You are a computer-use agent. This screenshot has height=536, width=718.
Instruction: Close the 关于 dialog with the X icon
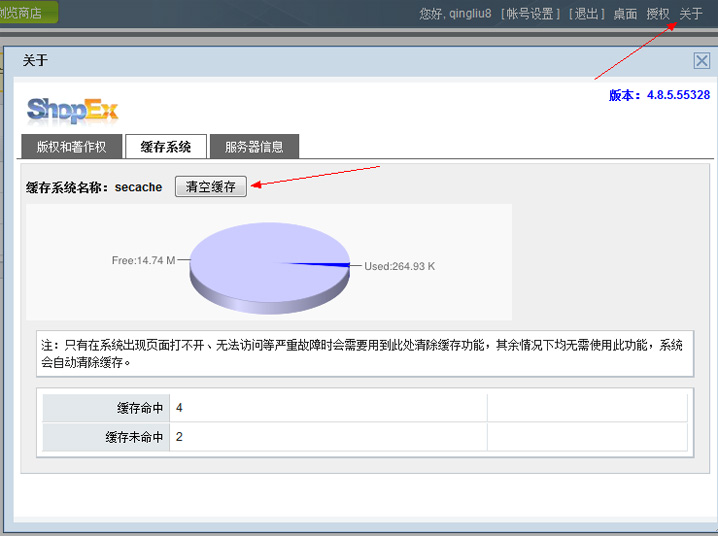[x=702, y=60]
